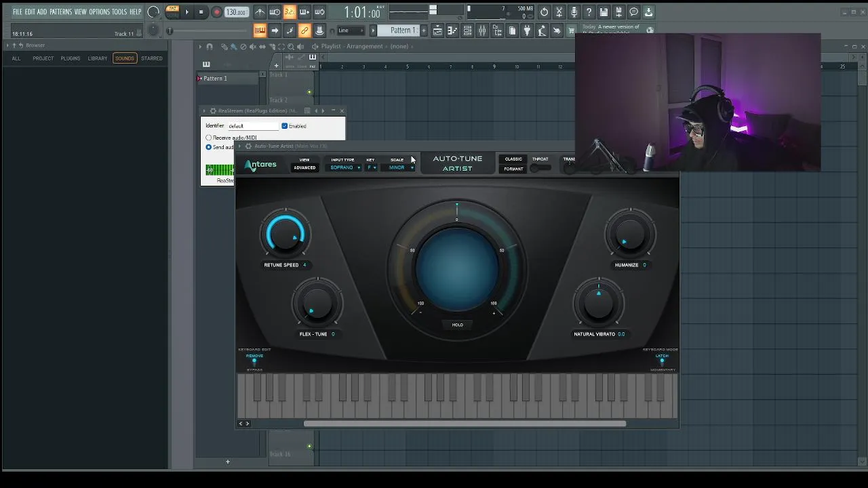Screen dimensions: 868x488
Task: Adjust the RETUNE SPEED knob
Action: pyautogui.click(x=285, y=235)
